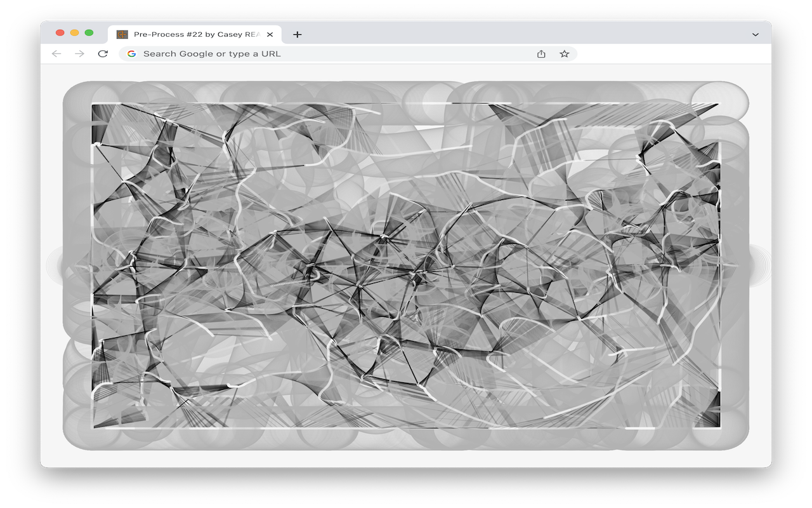Click the Pre-Process tab favicon
This screenshot has width=812, height=508.
pos(121,35)
